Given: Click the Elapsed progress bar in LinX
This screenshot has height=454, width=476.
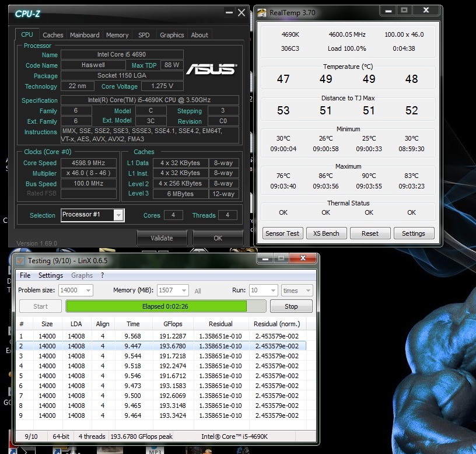Looking at the screenshot, I should [x=166, y=306].
